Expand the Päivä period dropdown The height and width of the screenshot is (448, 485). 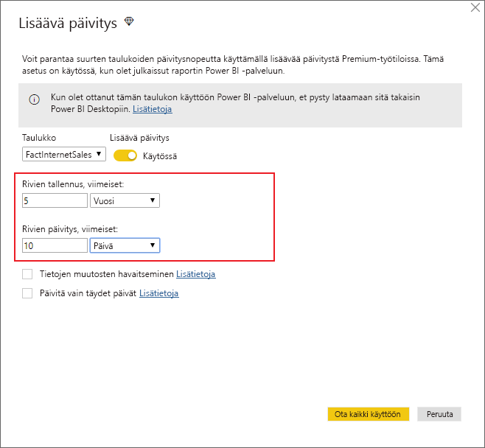pyautogui.click(x=125, y=245)
